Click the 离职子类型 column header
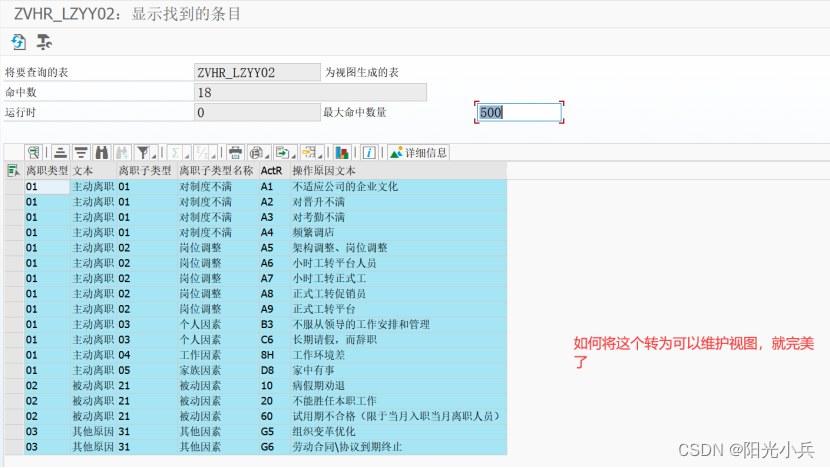Image resolution: width=830 pixels, height=468 pixels. [x=147, y=170]
